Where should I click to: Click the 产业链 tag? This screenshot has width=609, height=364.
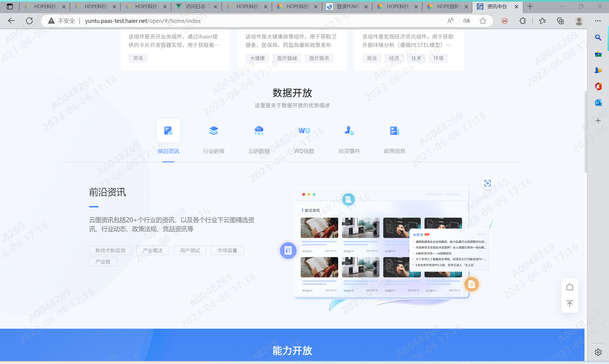tap(103, 262)
